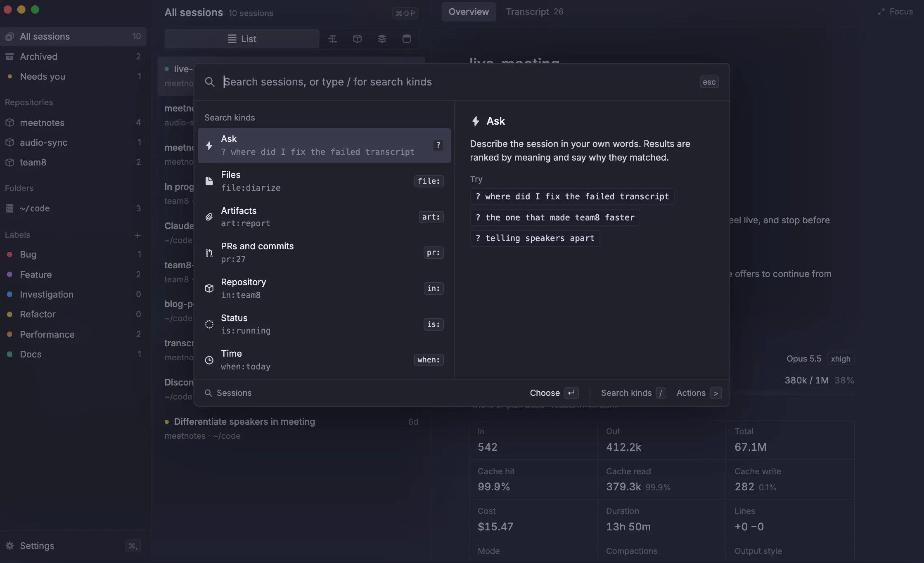Switch to the cube repository view icon
Screen dimensions: 924x563
pos(357,39)
